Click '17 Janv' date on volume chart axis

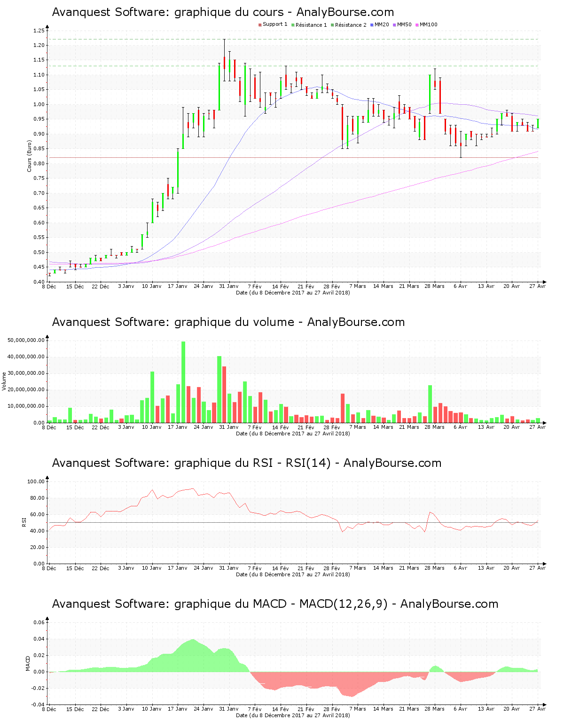178,427
